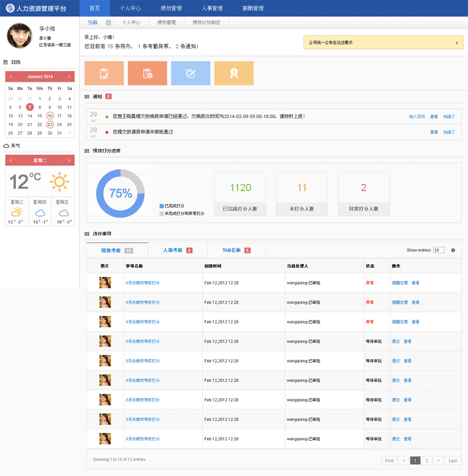Click the blue edit pencil tile

coord(191,73)
